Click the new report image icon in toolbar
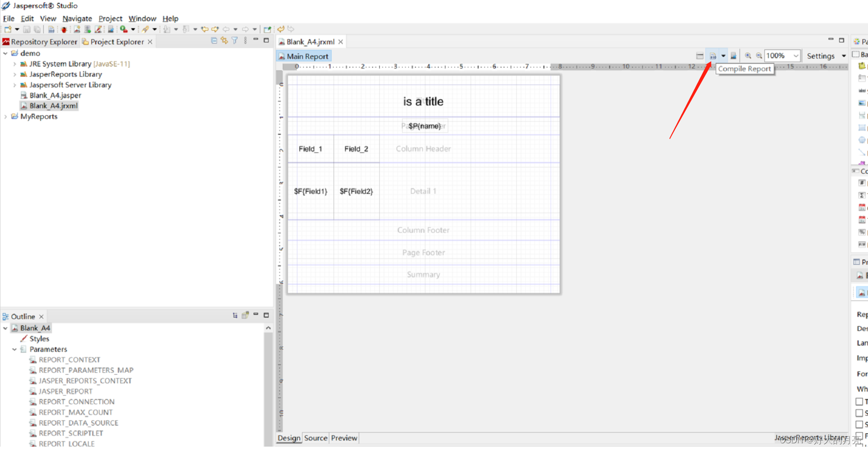Viewport: 868px width, 449px height. [77, 29]
